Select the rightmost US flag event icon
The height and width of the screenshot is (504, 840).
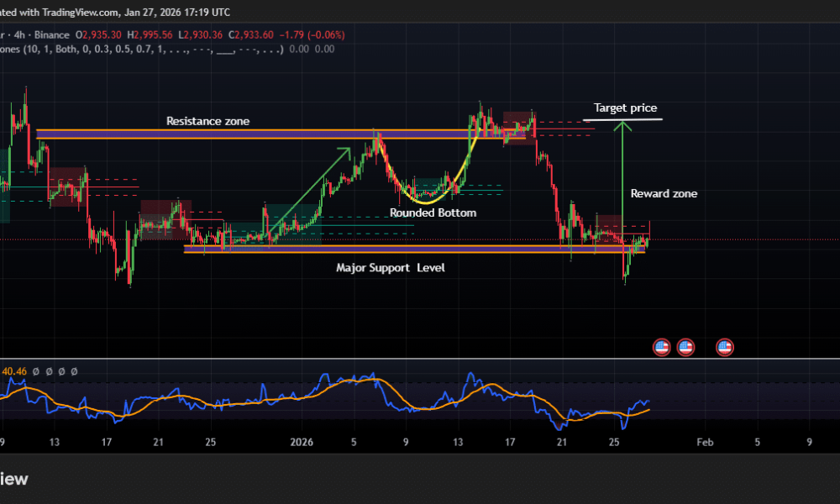[x=724, y=347]
